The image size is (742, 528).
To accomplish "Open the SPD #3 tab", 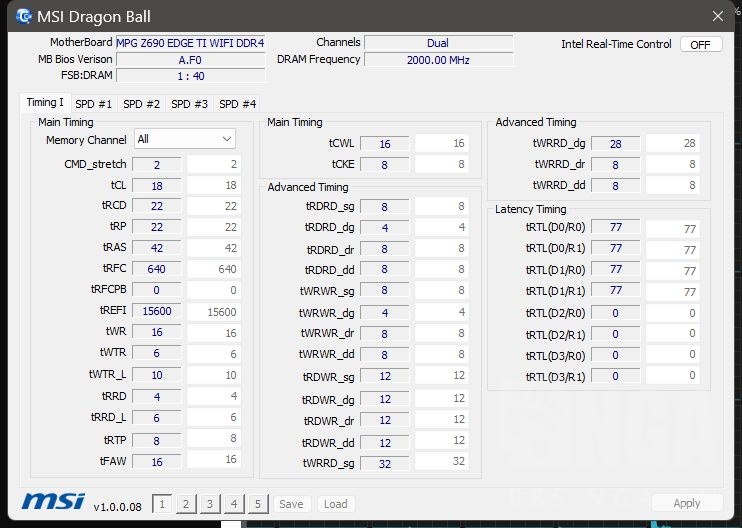I will 189,103.
